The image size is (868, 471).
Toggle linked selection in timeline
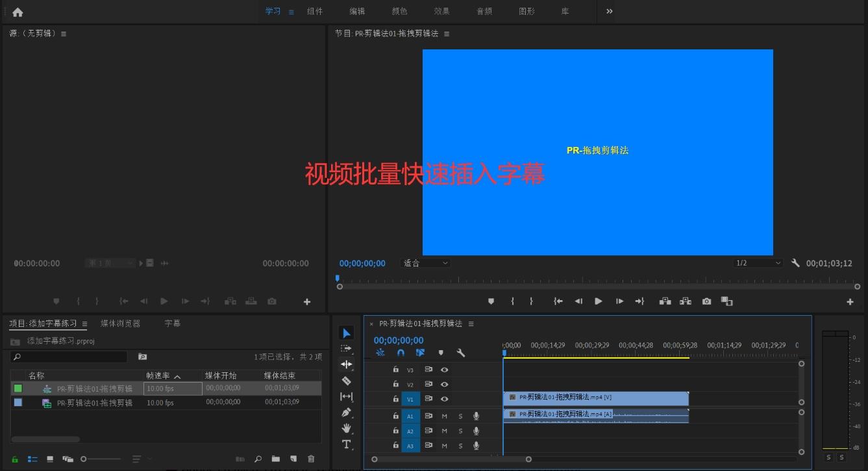[x=421, y=353]
